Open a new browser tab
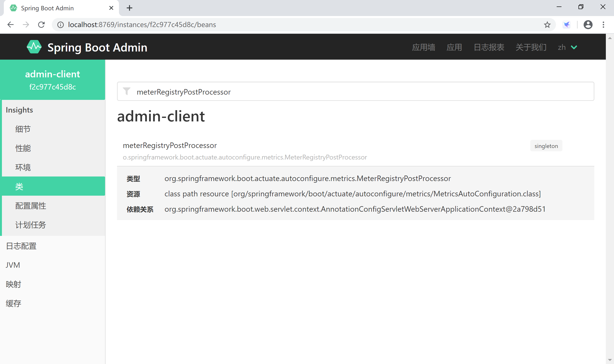This screenshot has width=614, height=364. 130,8
